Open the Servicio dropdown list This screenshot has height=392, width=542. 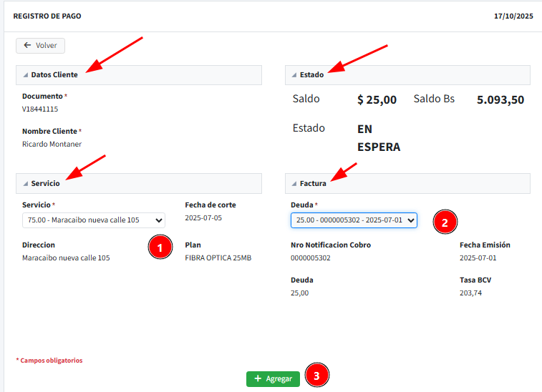[x=94, y=220]
